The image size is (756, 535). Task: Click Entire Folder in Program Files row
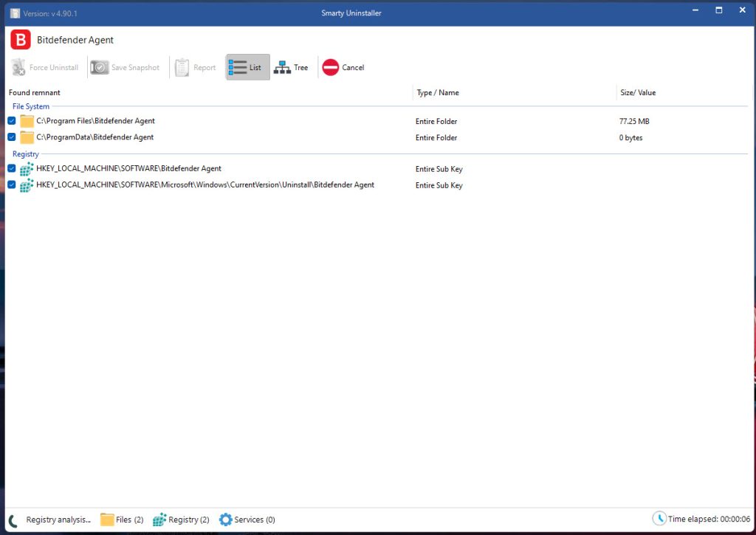point(436,122)
